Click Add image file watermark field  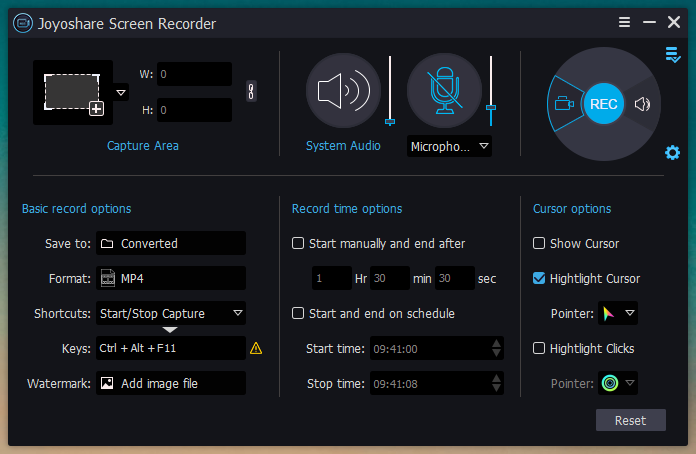171,383
